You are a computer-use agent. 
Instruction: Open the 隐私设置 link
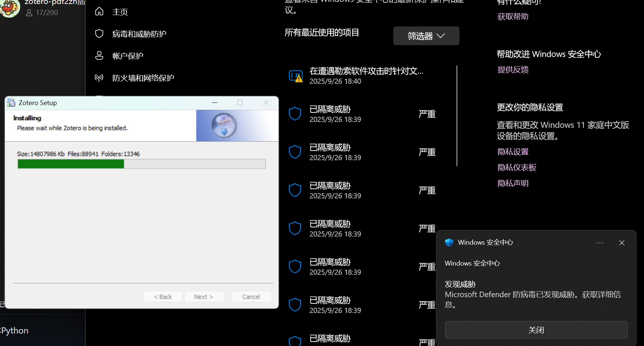pyautogui.click(x=513, y=152)
